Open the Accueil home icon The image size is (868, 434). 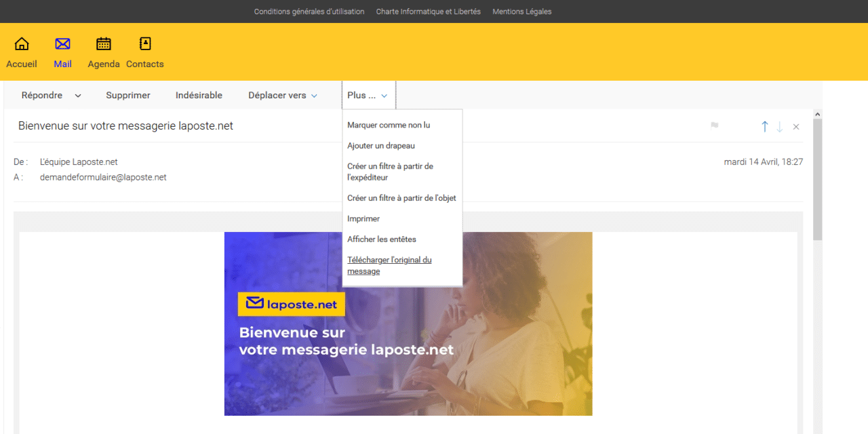(x=22, y=45)
